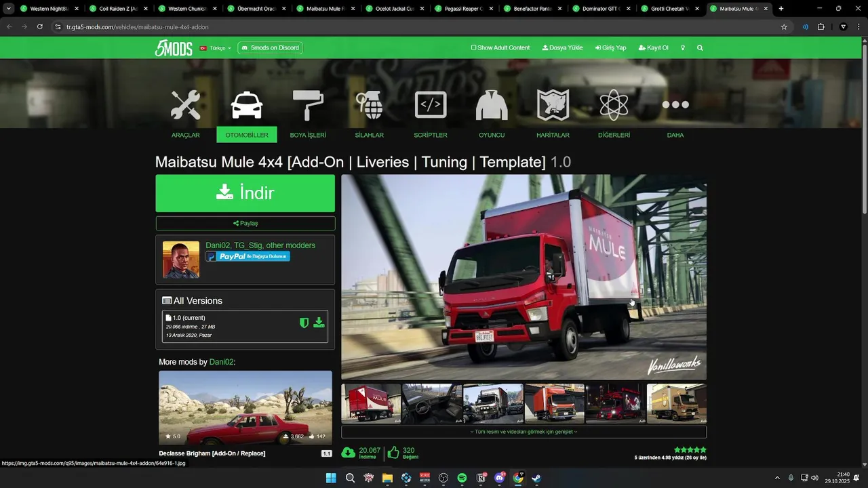Click the PayPal donate button
Image resolution: width=868 pixels, height=488 pixels.
(248, 256)
